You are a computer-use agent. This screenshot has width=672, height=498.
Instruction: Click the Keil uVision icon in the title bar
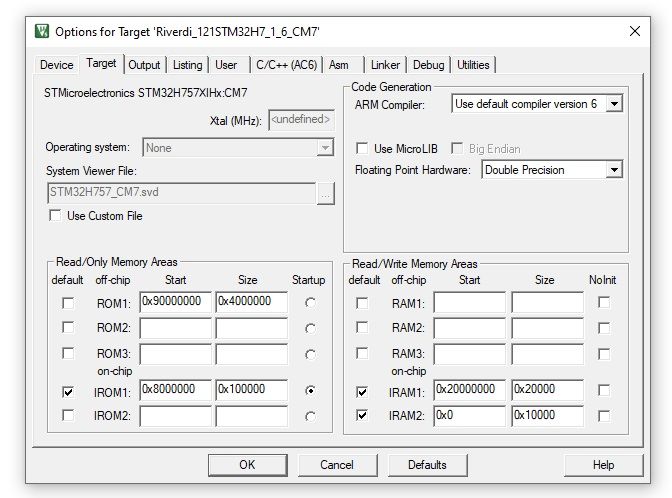[x=42, y=31]
